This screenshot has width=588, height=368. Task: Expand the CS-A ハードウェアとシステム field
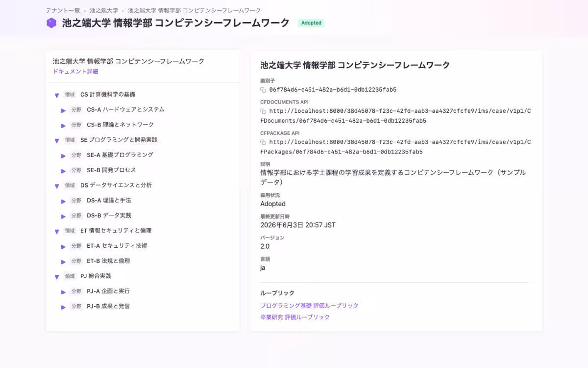[x=63, y=110]
